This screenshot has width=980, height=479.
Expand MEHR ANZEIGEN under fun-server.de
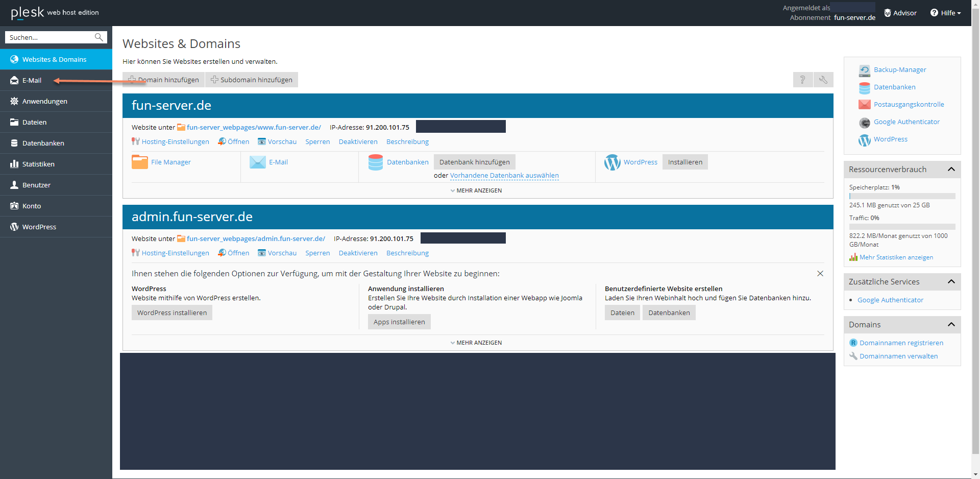click(x=476, y=190)
